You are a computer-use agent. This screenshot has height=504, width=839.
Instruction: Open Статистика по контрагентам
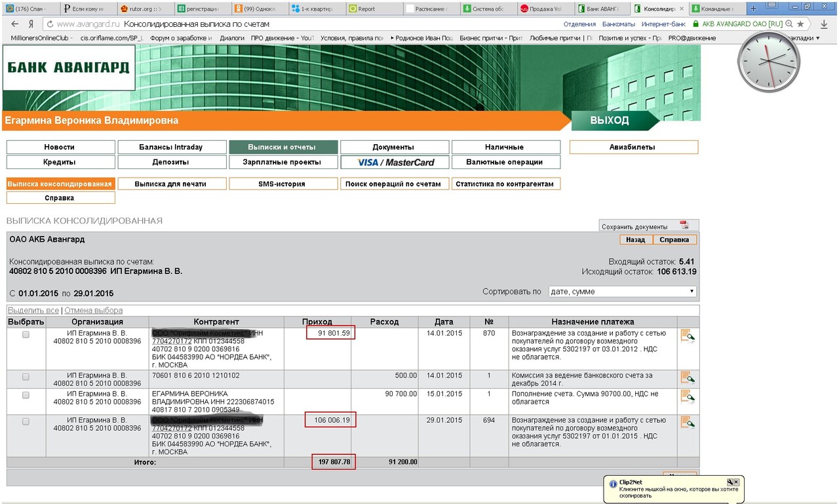tap(506, 184)
